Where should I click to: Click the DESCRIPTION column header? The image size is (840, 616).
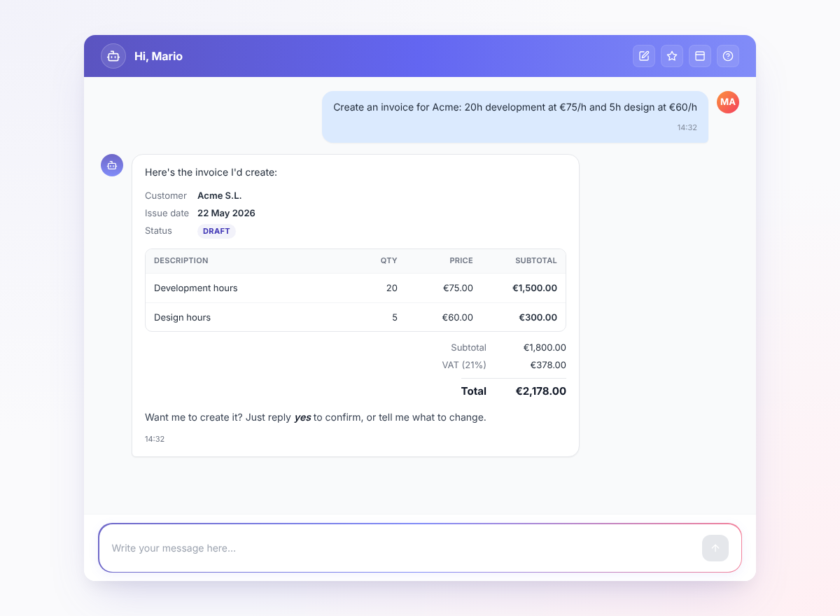pos(181,260)
